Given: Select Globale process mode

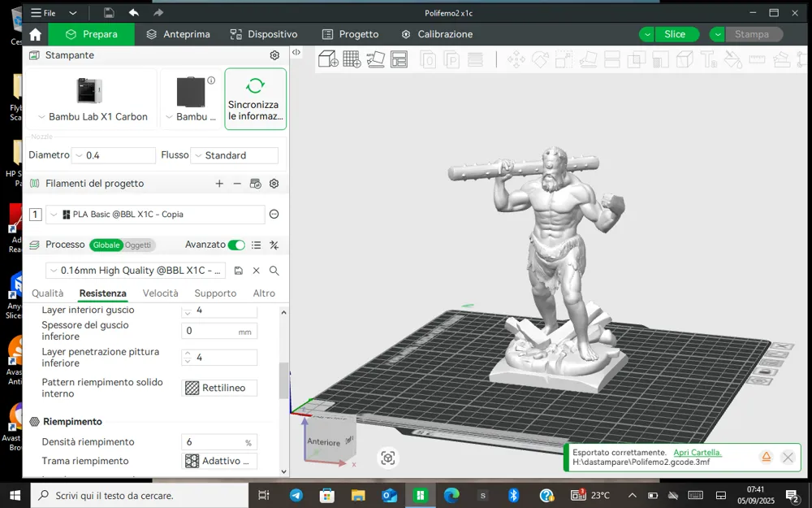Looking at the screenshot, I should [x=106, y=245].
